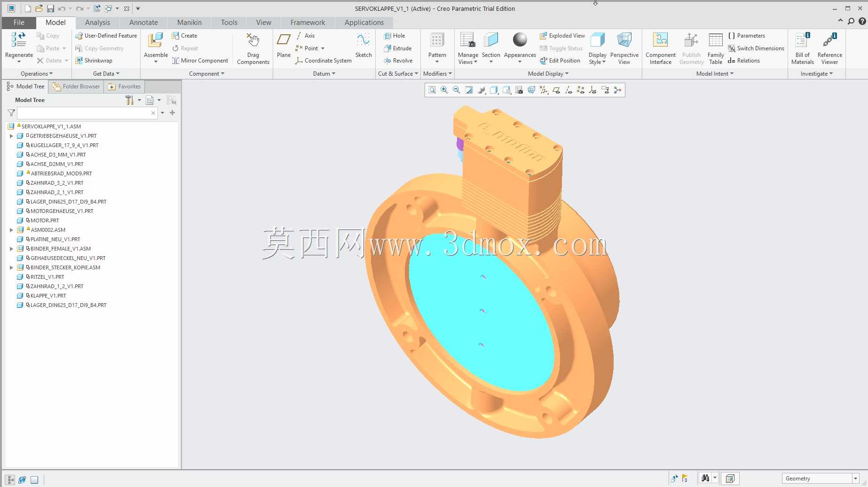
Task: Expand the ASM0002.ASM node
Action: (x=11, y=230)
